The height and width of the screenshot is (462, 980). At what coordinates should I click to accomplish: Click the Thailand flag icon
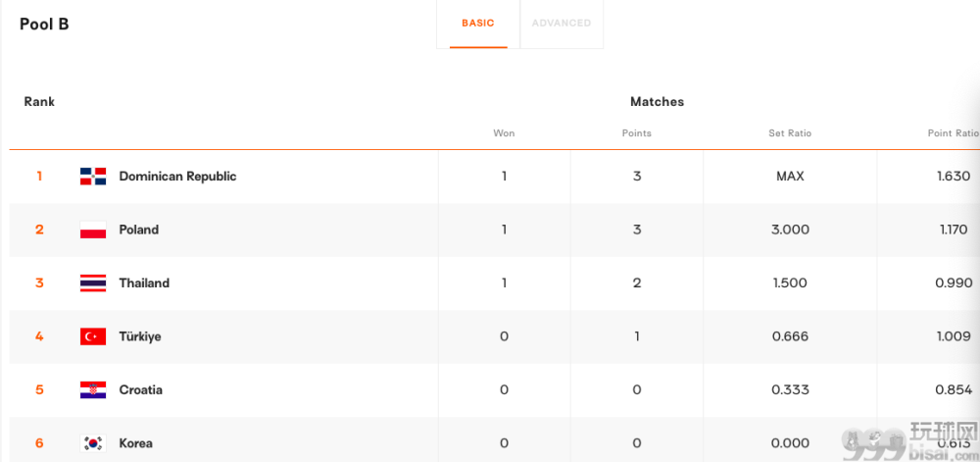(x=93, y=283)
